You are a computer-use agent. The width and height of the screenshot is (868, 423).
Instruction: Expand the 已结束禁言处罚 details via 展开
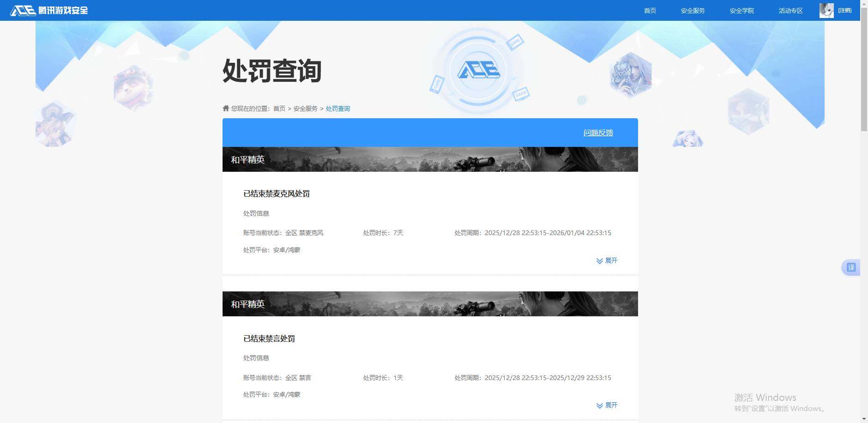coord(610,405)
